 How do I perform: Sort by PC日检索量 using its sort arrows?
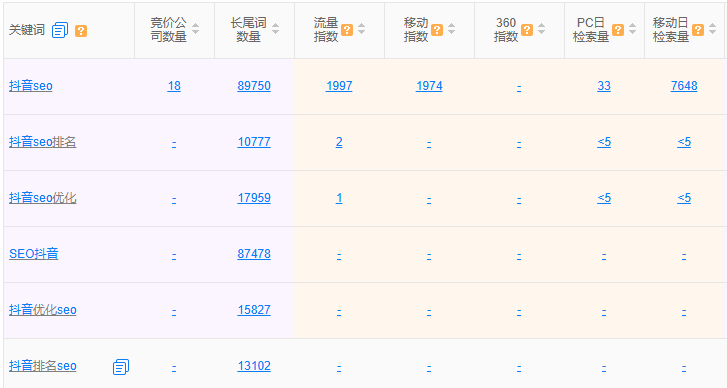[x=632, y=29]
